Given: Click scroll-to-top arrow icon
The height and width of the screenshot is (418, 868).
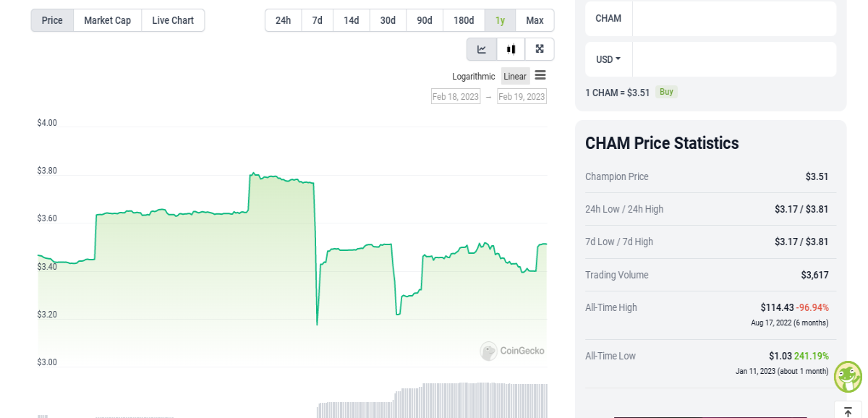Looking at the screenshot, I should tap(848, 411).
